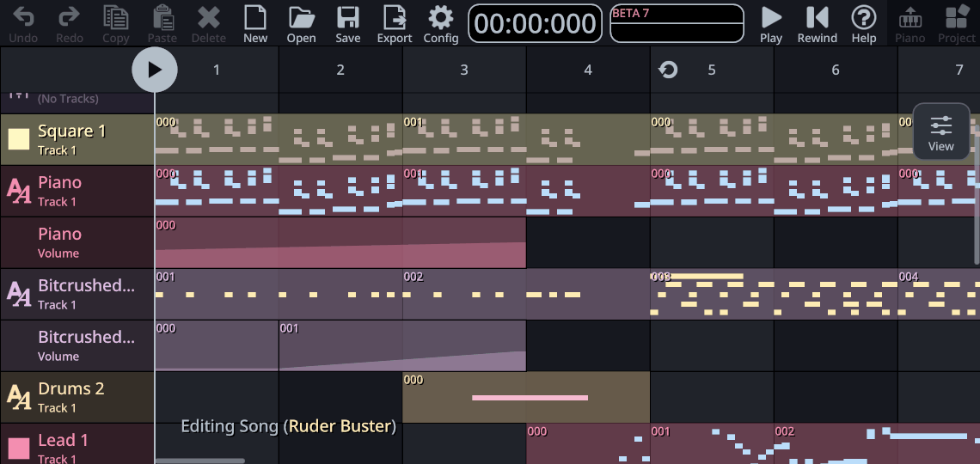980x464 pixels.
Task: Rewind playback to the start
Action: 817,17
